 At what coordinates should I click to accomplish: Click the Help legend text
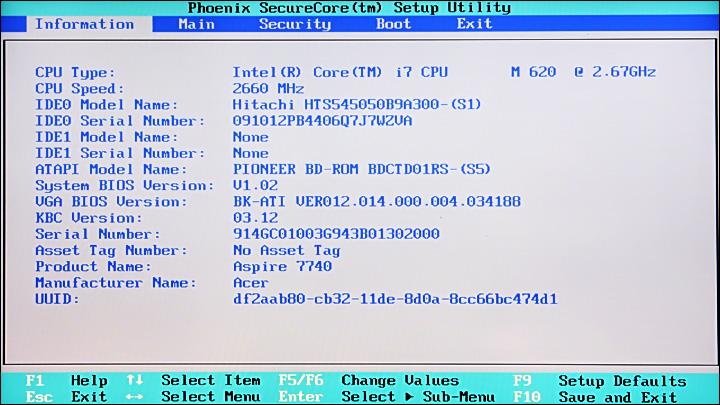click(89, 381)
